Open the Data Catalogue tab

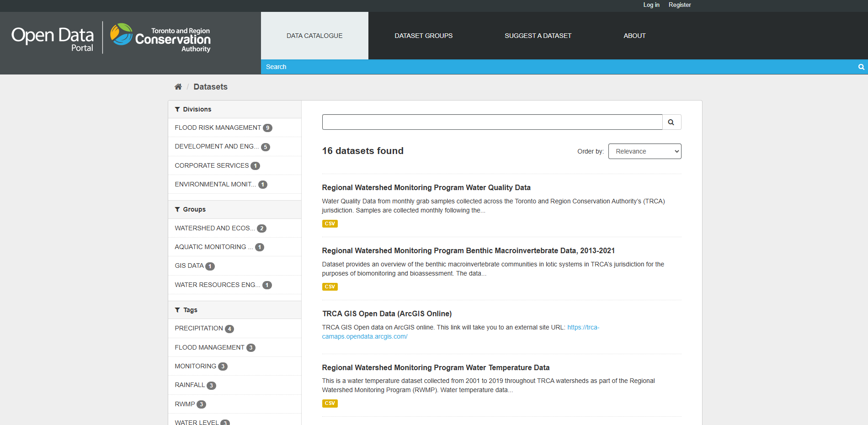coord(314,36)
